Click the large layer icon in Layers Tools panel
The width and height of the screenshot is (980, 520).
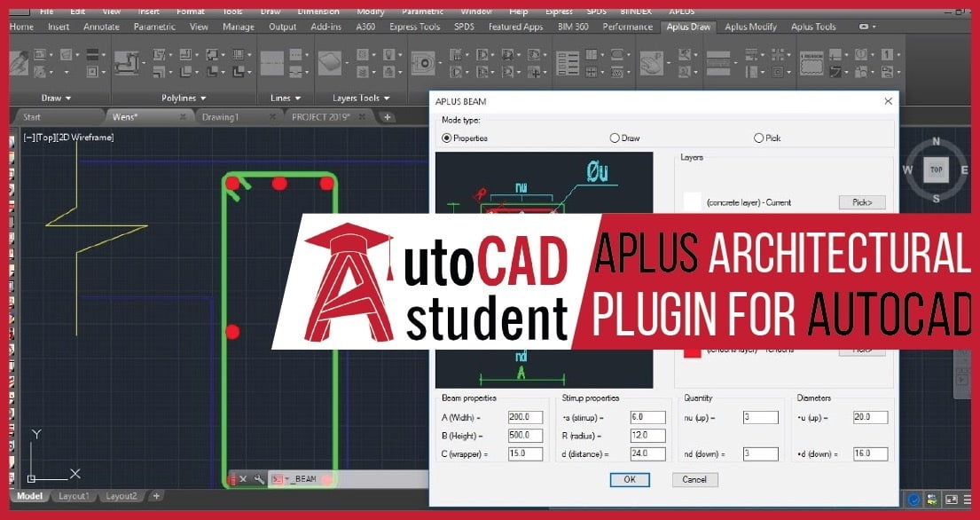pyautogui.click(x=329, y=63)
